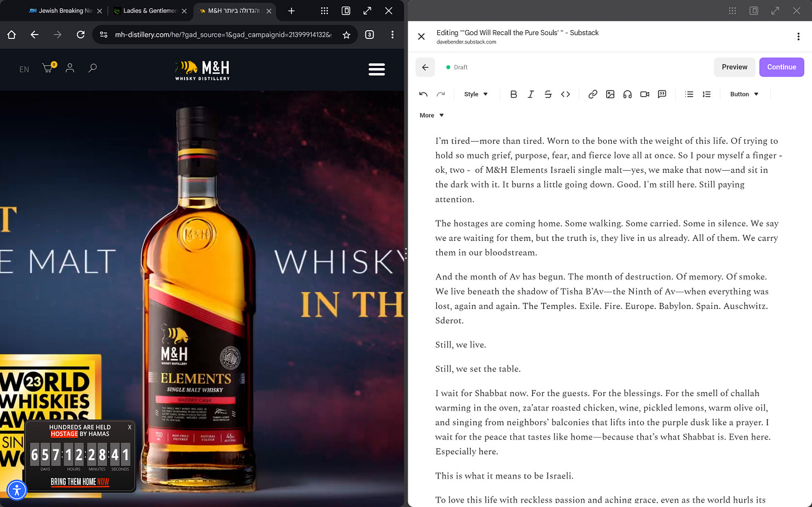Go to browser home page

pyautogui.click(x=11, y=35)
